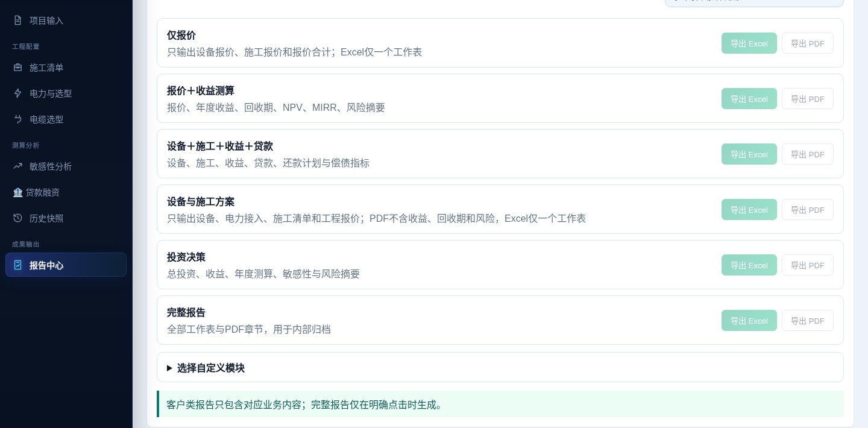Select the 报告中心 sidebar item
The image size is (868, 428).
[x=66, y=265]
